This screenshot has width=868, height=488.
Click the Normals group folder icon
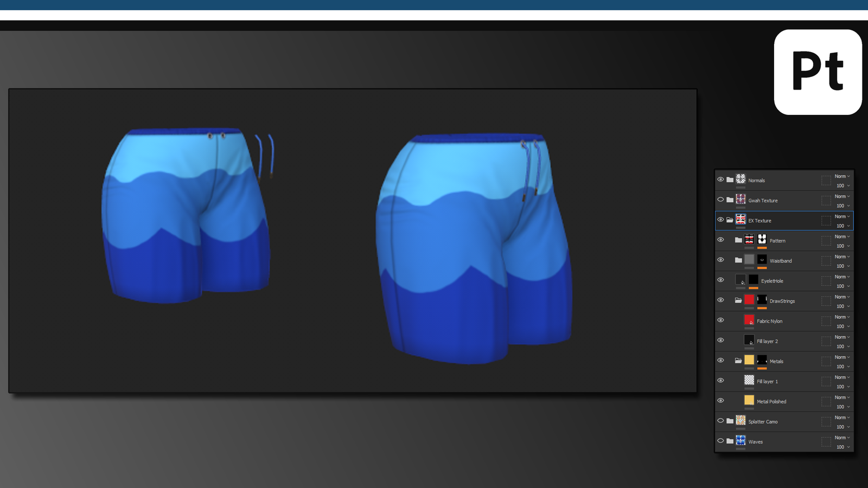point(730,181)
